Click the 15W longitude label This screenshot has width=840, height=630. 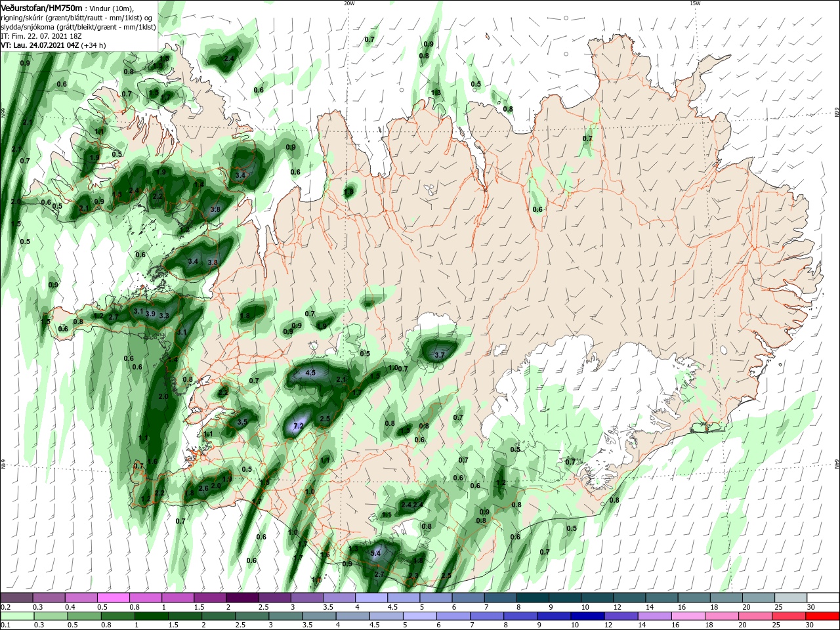[695, 3]
